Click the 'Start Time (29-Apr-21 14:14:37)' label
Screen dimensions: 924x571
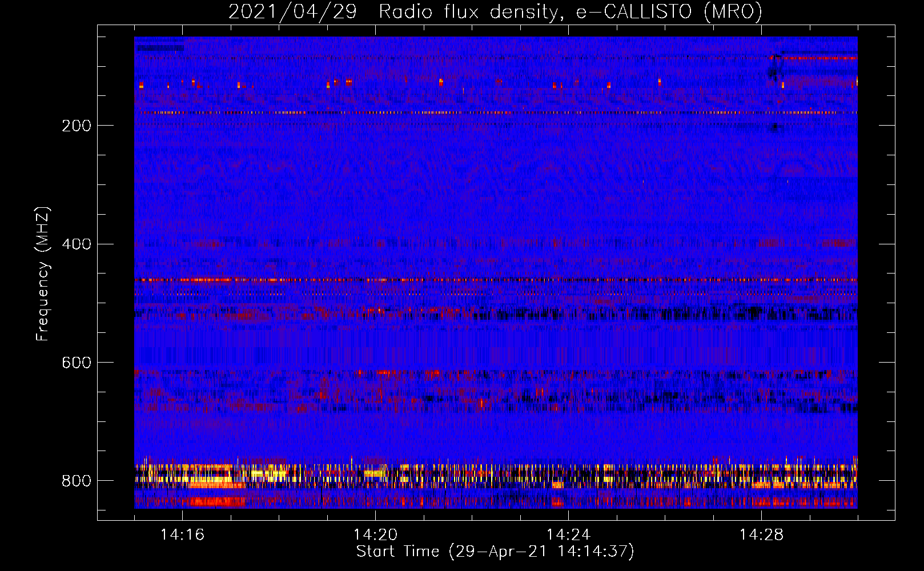[x=495, y=552]
